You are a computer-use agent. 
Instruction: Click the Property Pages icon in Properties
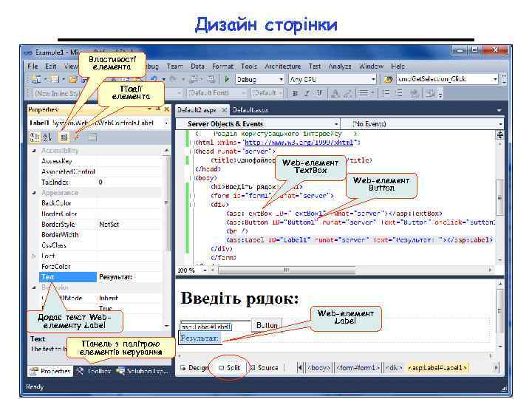coord(92,137)
